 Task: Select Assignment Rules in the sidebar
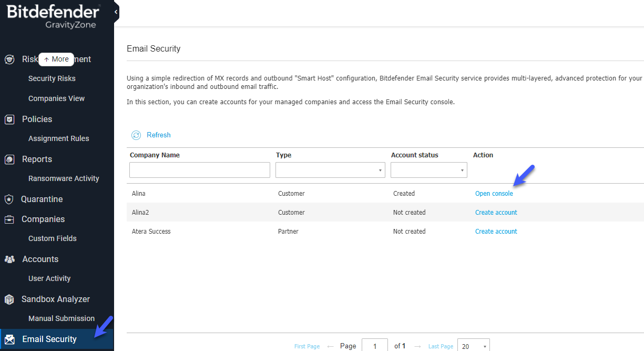click(x=59, y=138)
